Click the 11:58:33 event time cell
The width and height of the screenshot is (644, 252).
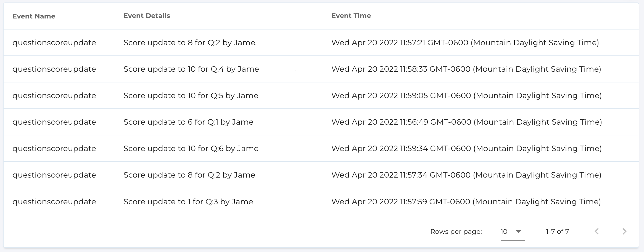(466, 69)
